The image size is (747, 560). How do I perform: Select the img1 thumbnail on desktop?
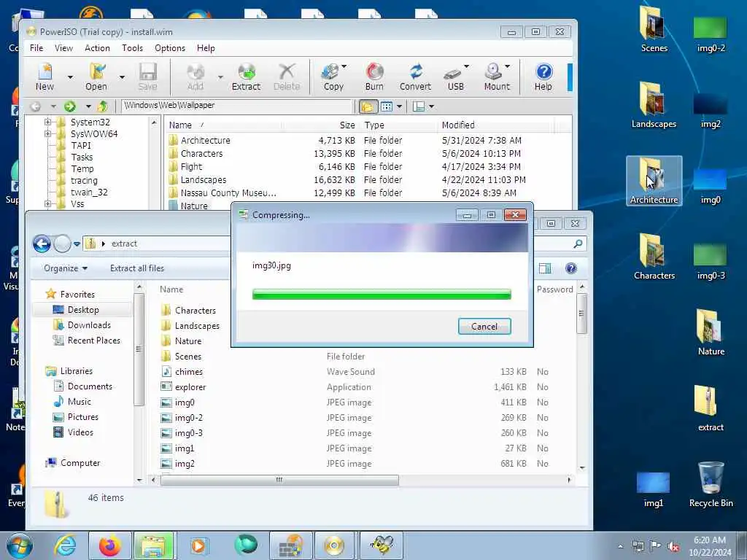pyautogui.click(x=653, y=489)
